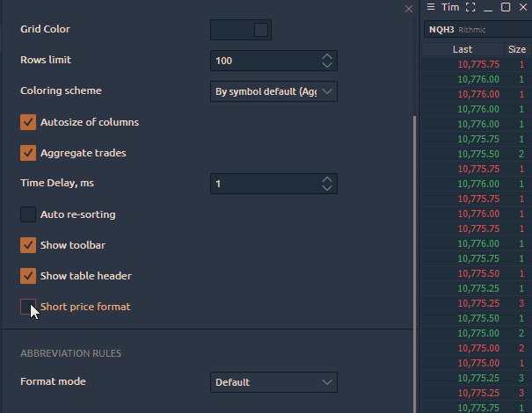Screen dimensions: 532x413
Task: Decrease the Time Delay with down arrow
Action: tap(327, 188)
